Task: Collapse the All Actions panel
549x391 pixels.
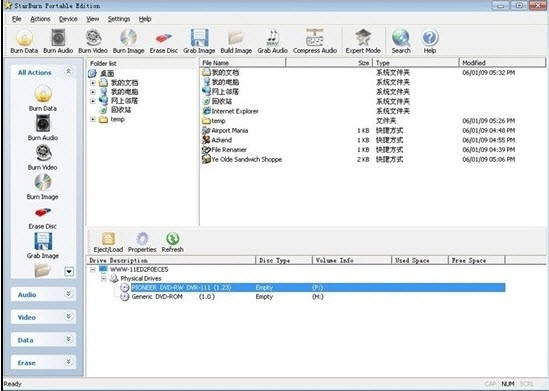Action: [x=68, y=72]
